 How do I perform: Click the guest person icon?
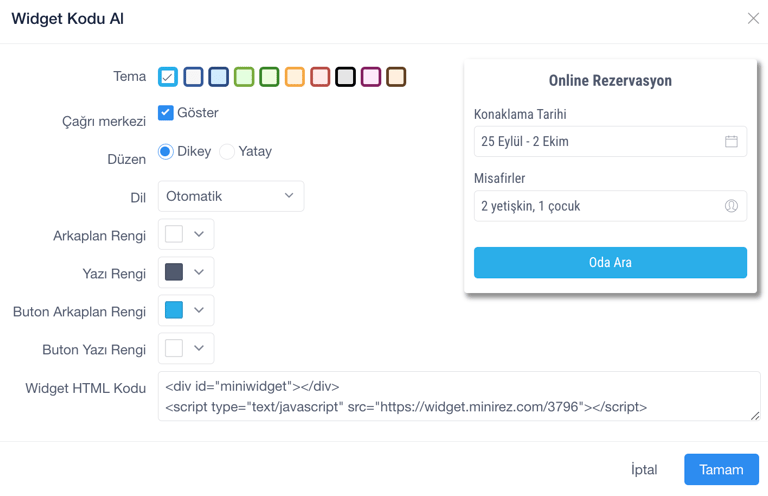[x=731, y=206]
